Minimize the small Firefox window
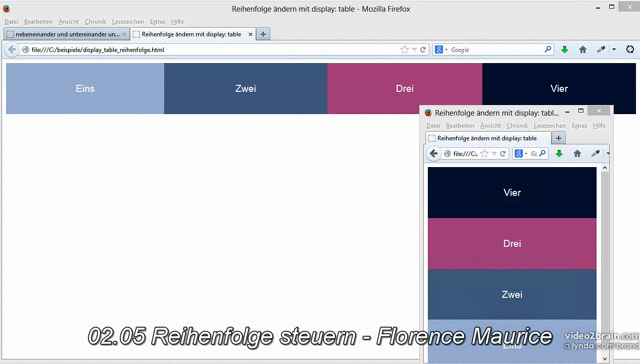The image size is (640, 364). [x=567, y=111]
